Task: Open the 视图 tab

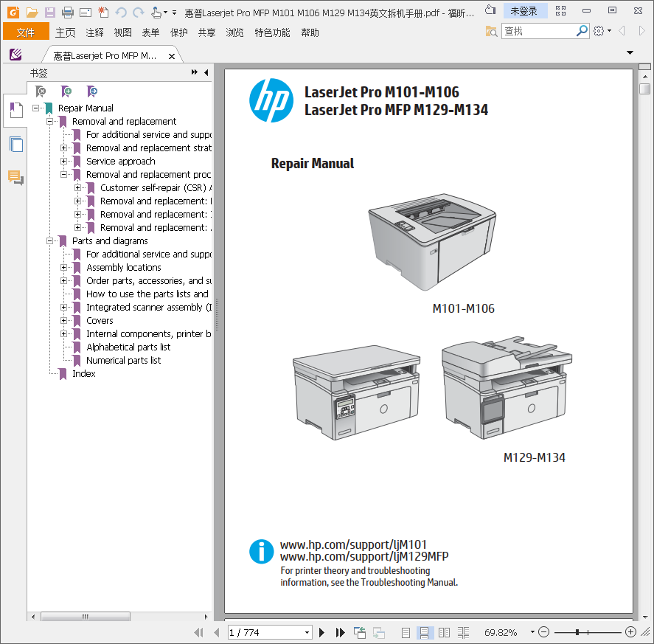Action: [x=122, y=32]
